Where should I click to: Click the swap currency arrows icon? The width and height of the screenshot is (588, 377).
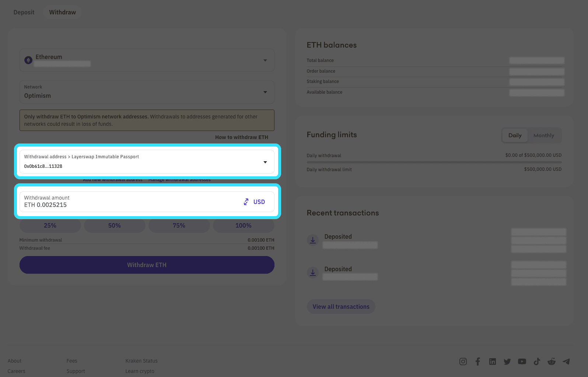246,202
